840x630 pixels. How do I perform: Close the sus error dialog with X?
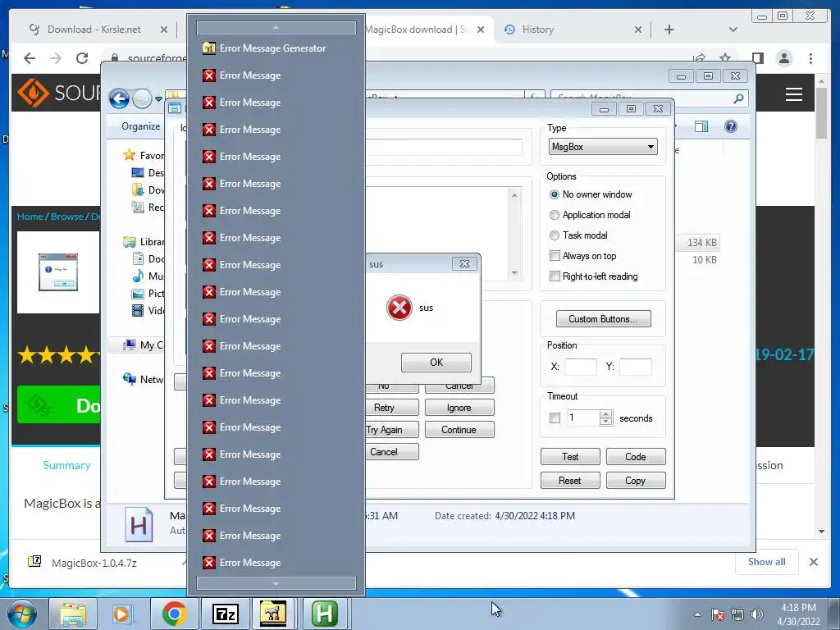tap(464, 264)
